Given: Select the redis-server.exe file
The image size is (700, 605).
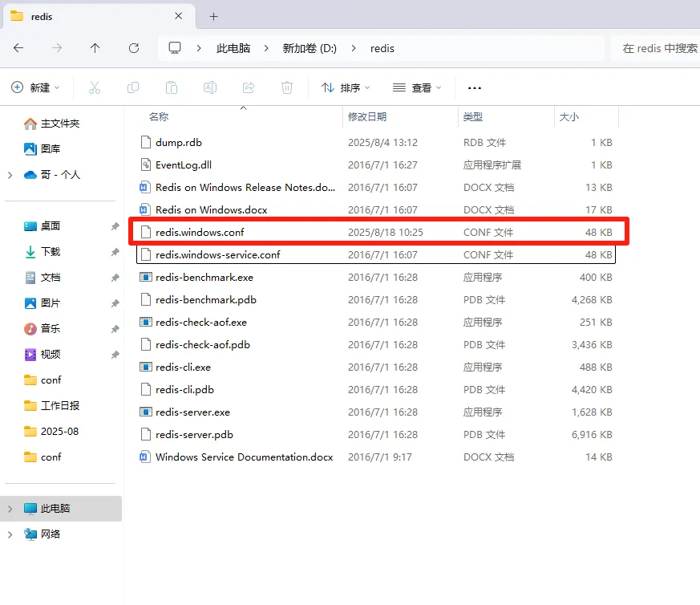Looking at the screenshot, I should [376, 412].
